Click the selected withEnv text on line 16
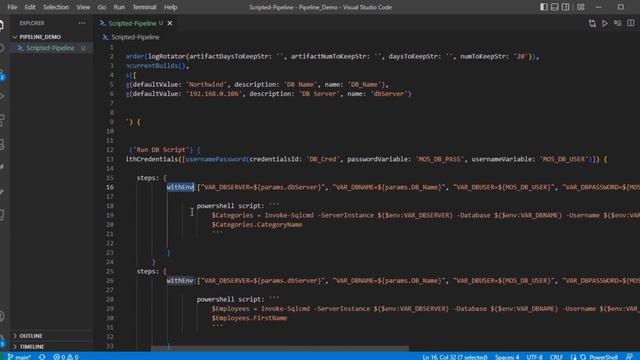The width and height of the screenshot is (640, 360). [180, 187]
